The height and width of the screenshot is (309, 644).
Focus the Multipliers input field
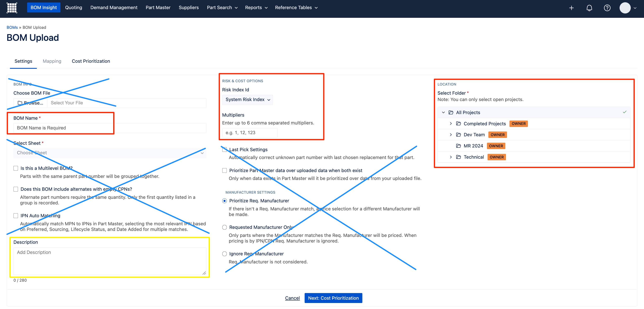(250, 133)
